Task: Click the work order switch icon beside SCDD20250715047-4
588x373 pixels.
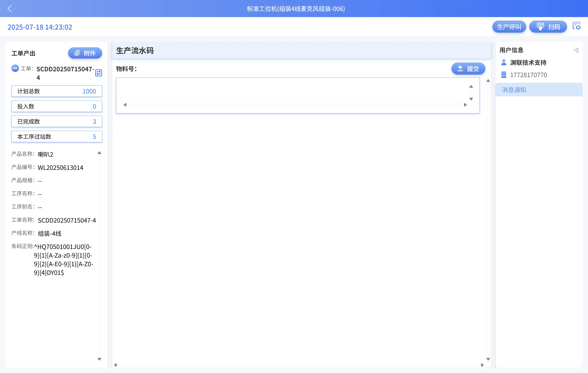Action: point(99,73)
